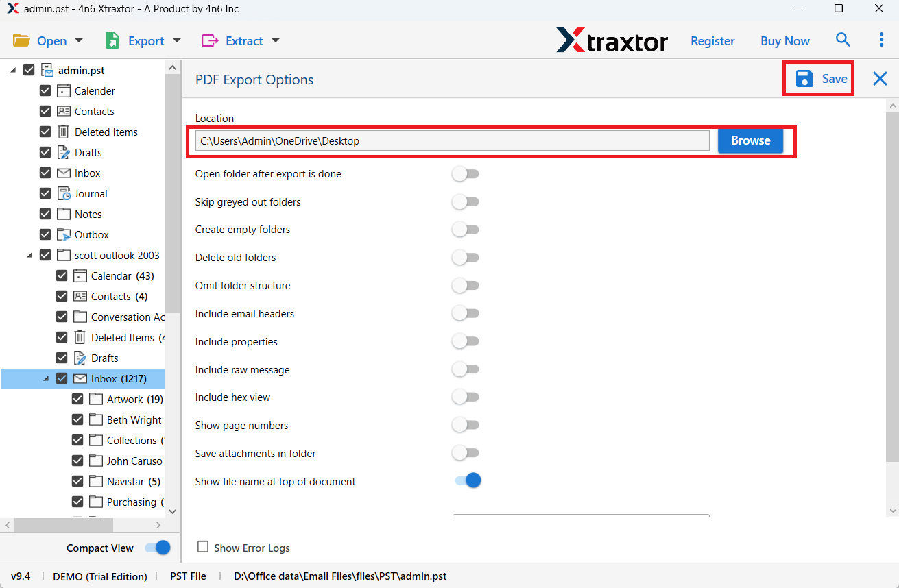Toggle Open folder after export is done
Screen dimensions: 899x588
coord(466,174)
